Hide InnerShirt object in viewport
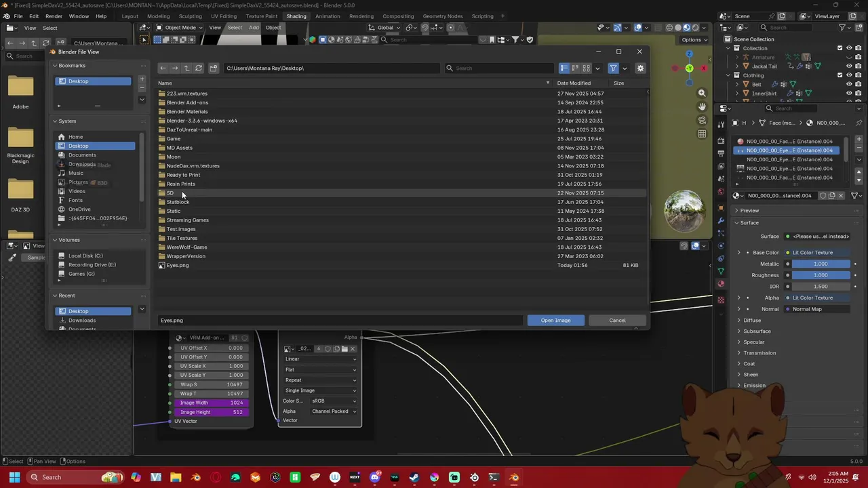 point(849,94)
